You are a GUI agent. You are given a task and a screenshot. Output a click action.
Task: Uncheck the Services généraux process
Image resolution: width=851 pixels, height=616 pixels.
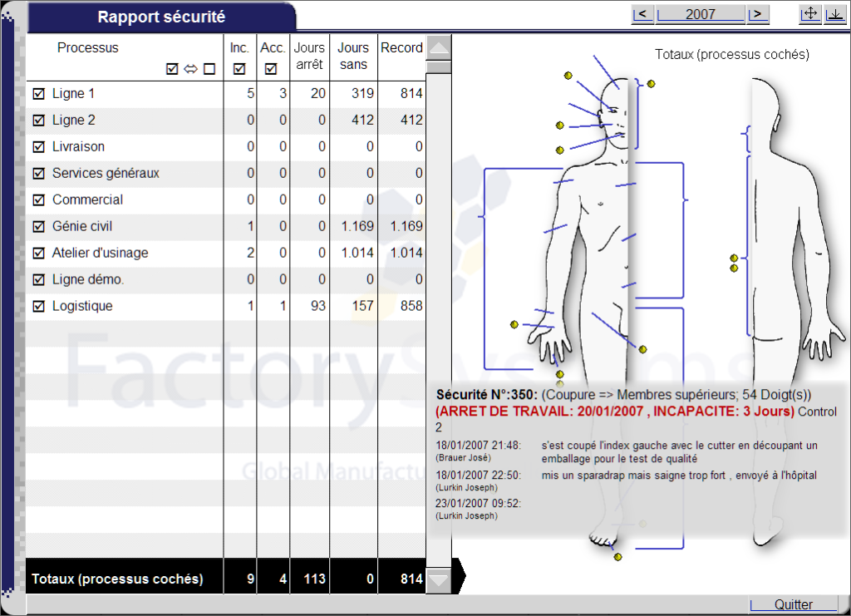coord(38,174)
